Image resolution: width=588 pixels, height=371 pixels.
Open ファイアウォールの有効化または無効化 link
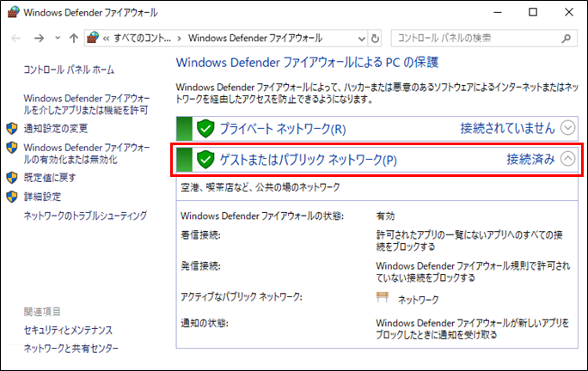[87, 154]
